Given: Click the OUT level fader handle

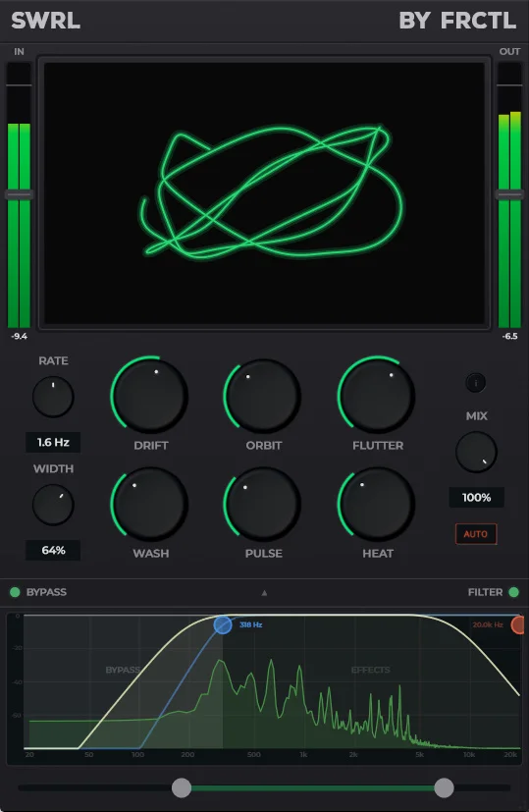Looking at the screenshot, I should tap(509, 194).
